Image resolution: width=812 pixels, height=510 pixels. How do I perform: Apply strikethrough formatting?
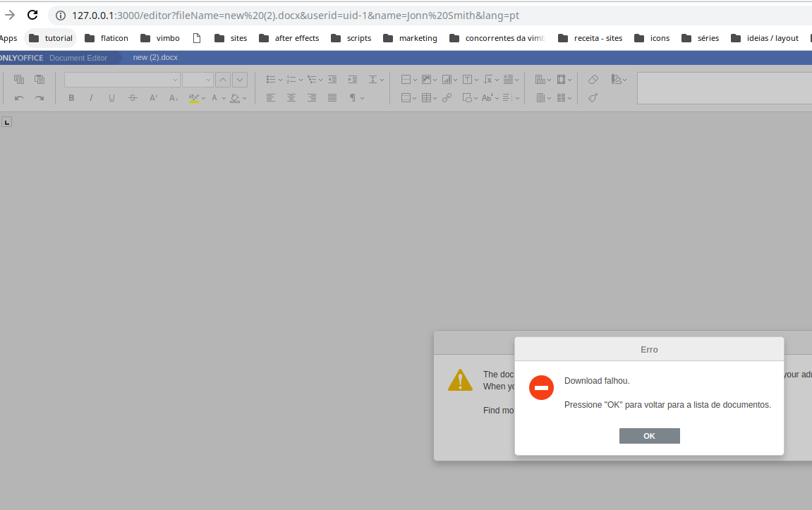(x=132, y=97)
